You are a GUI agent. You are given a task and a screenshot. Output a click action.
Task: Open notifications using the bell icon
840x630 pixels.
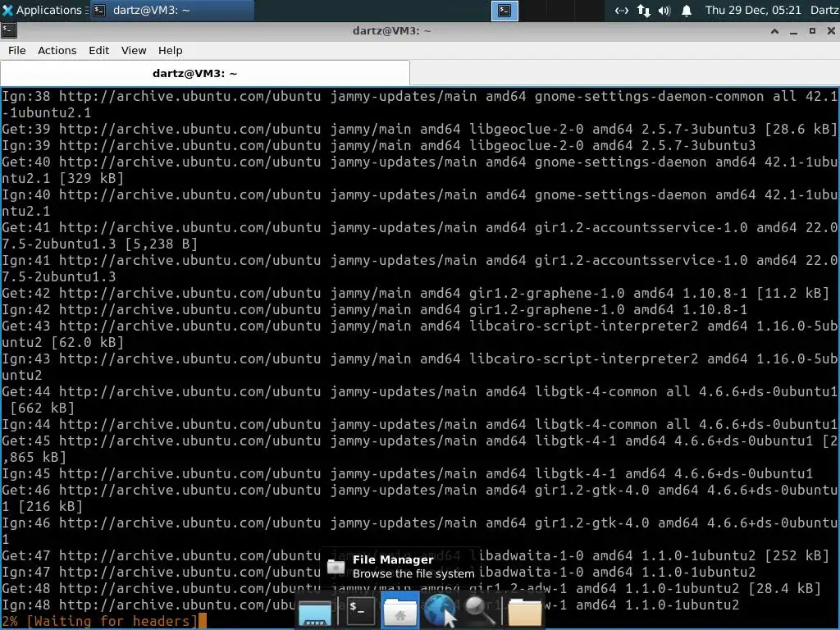[x=687, y=11]
